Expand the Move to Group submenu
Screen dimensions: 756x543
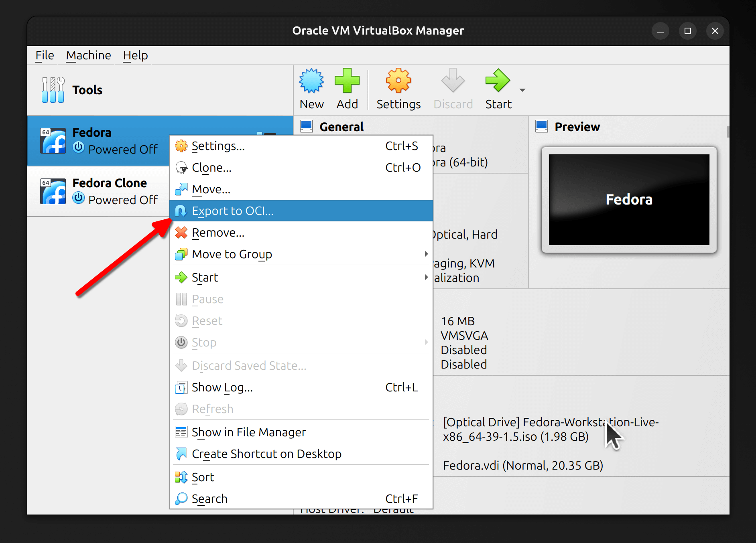pos(426,254)
